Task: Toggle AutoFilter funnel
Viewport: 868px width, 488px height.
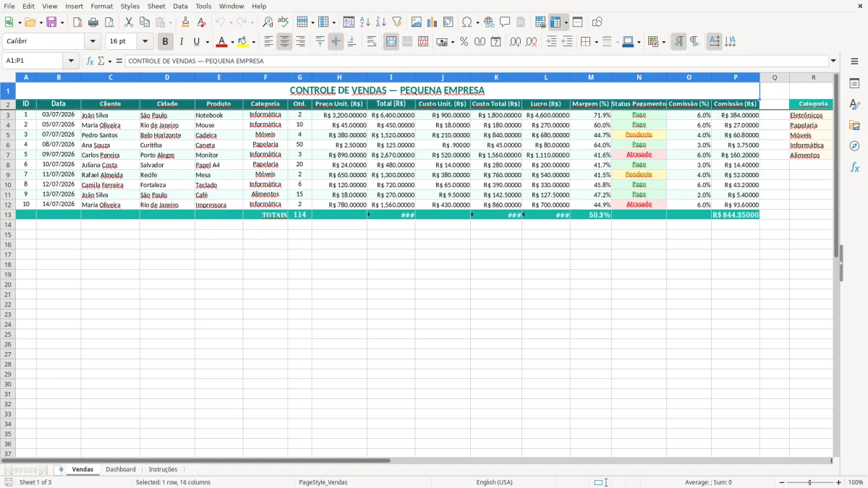Action: click(x=396, y=22)
